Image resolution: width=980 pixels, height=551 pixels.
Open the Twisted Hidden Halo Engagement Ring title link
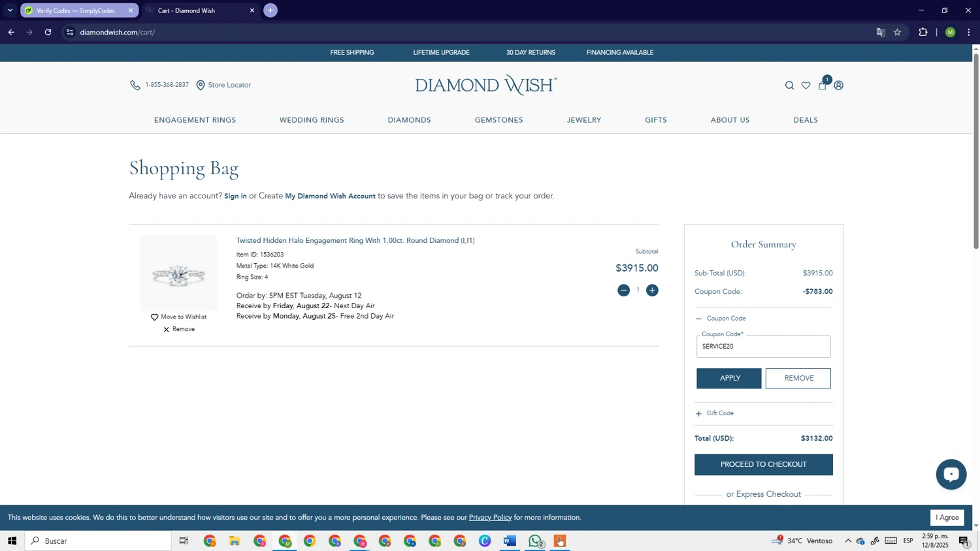pos(355,241)
